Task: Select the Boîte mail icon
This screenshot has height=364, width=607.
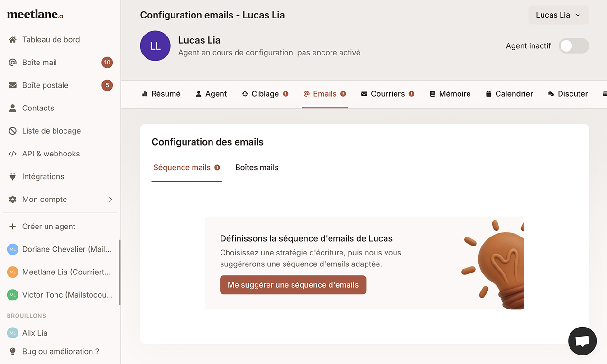Action: 12,62
